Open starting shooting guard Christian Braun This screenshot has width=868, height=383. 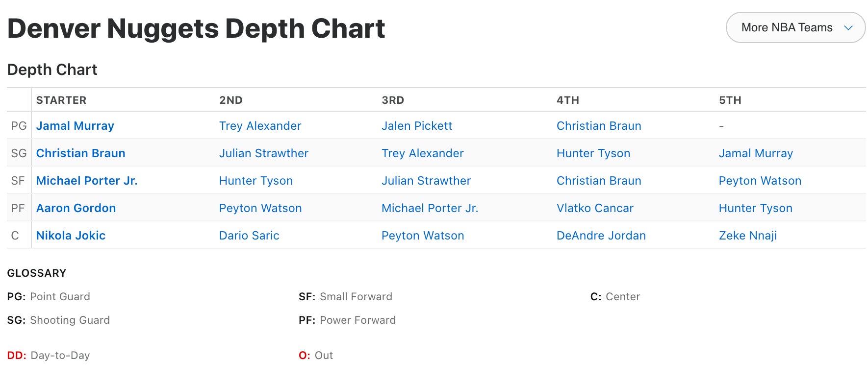pyautogui.click(x=80, y=153)
